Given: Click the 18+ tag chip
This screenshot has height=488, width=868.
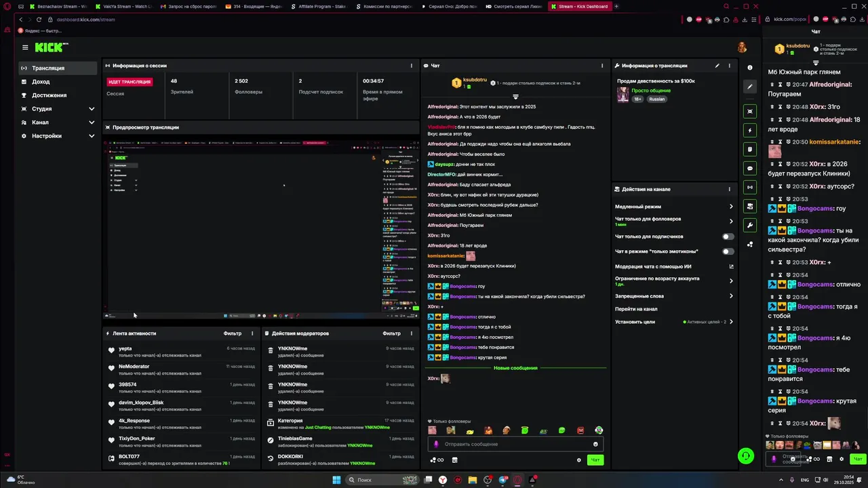Looking at the screenshot, I should tap(637, 99).
